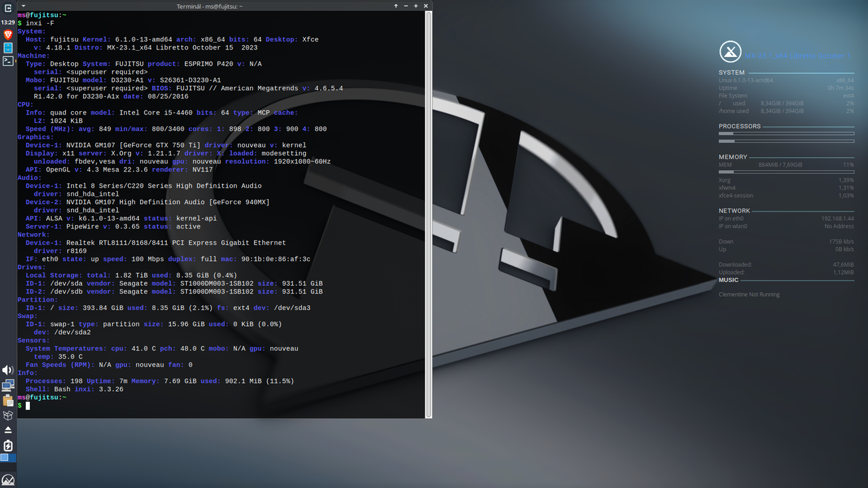Click the Conky '/home used' row
This screenshot has width=868, height=488.
tap(787, 110)
